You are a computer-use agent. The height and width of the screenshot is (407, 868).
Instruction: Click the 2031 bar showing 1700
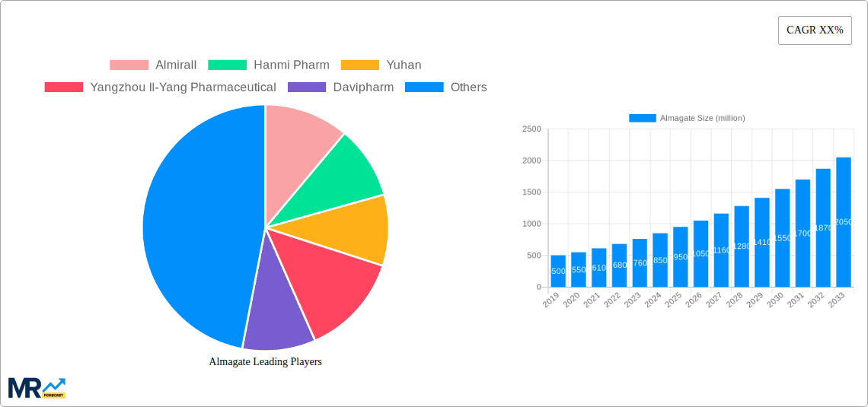(803, 234)
